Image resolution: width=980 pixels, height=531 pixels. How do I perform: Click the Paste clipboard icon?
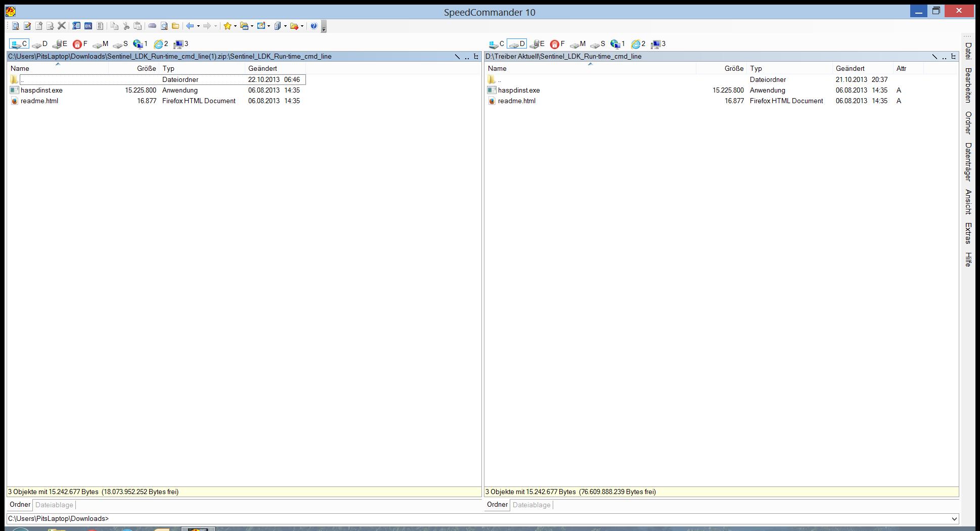tap(138, 26)
